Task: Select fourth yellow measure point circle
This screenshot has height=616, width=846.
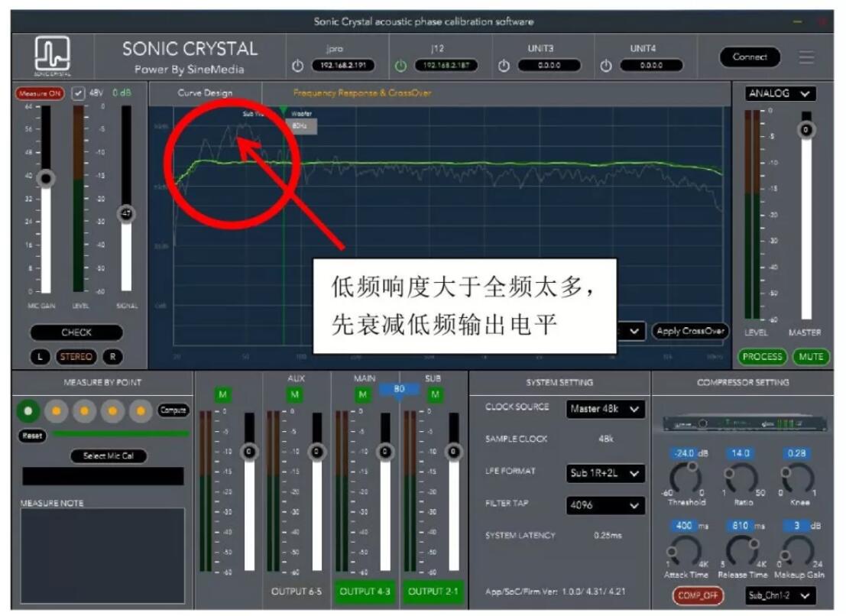Action: coord(112,411)
